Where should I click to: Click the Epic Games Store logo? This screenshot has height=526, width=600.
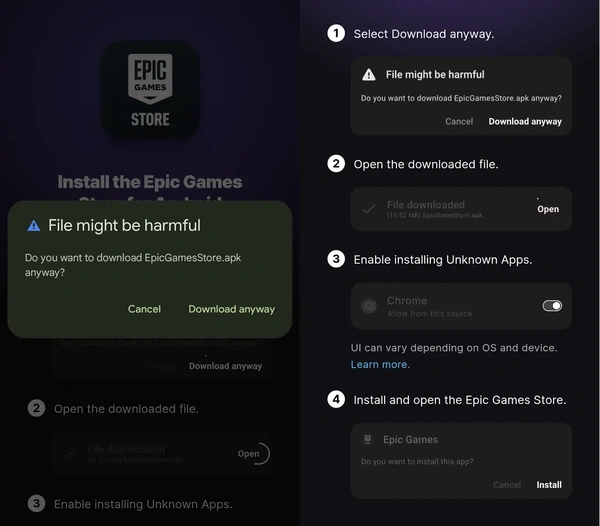[x=150, y=90]
